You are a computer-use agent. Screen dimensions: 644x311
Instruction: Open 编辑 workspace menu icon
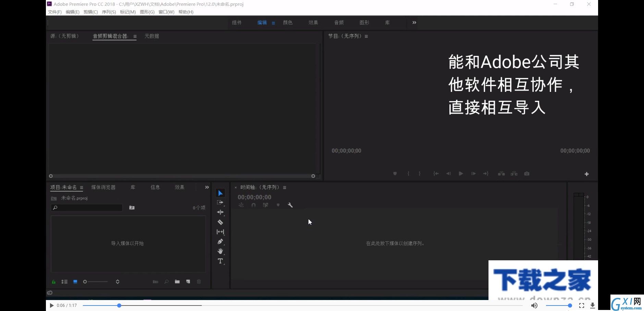point(273,23)
